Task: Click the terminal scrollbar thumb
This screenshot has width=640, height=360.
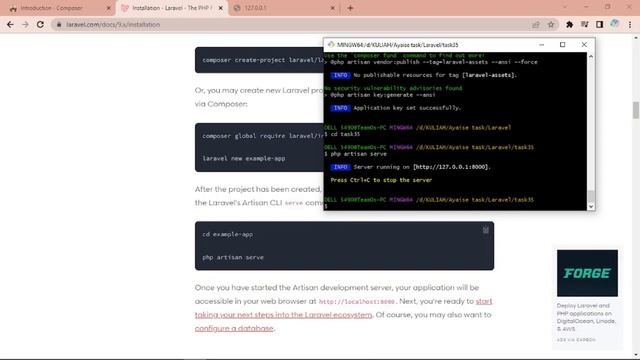Action: click(591, 196)
